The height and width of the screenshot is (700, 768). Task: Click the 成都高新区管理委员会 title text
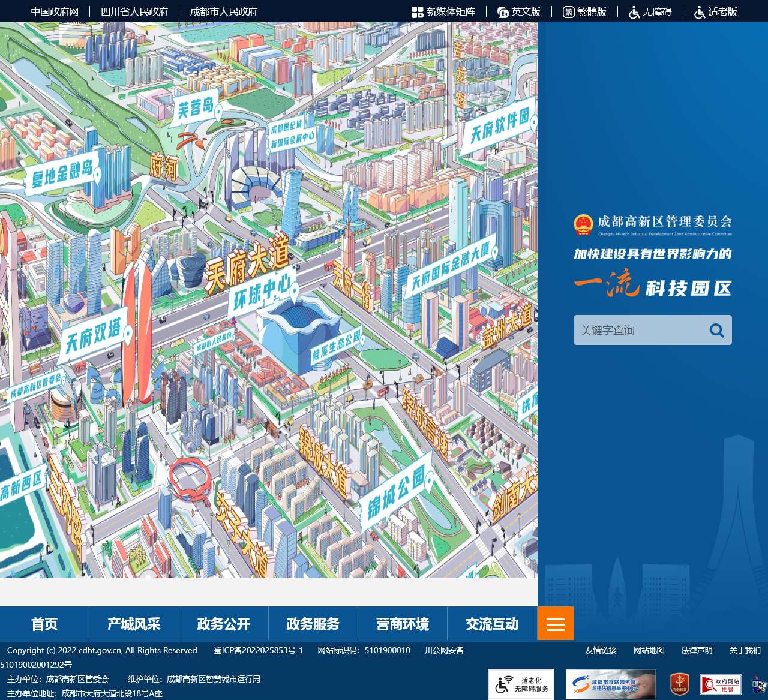[x=665, y=221]
